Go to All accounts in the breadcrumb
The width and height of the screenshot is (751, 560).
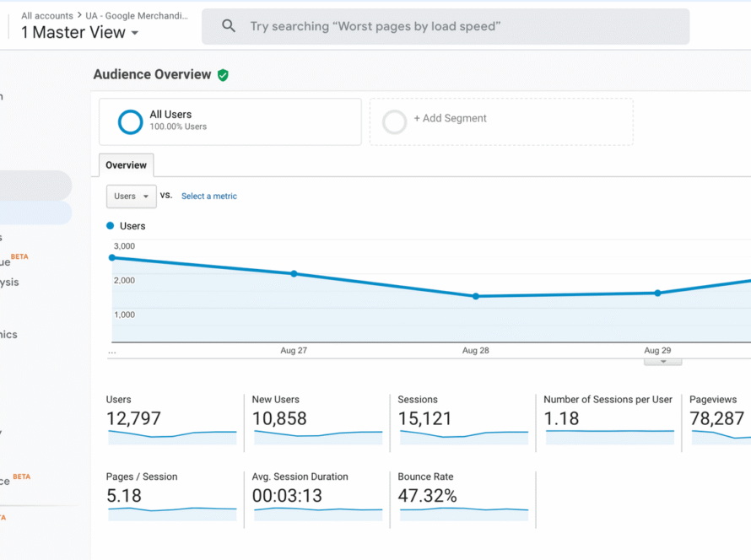(x=47, y=15)
